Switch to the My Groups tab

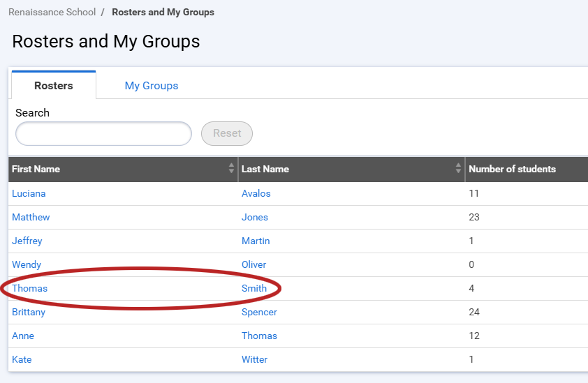point(152,85)
